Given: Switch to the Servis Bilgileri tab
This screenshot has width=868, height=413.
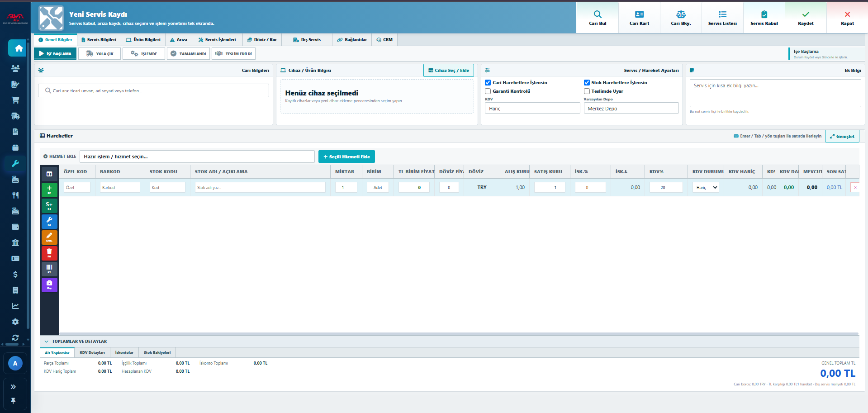Looking at the screenshot, I should pos(99,40).
